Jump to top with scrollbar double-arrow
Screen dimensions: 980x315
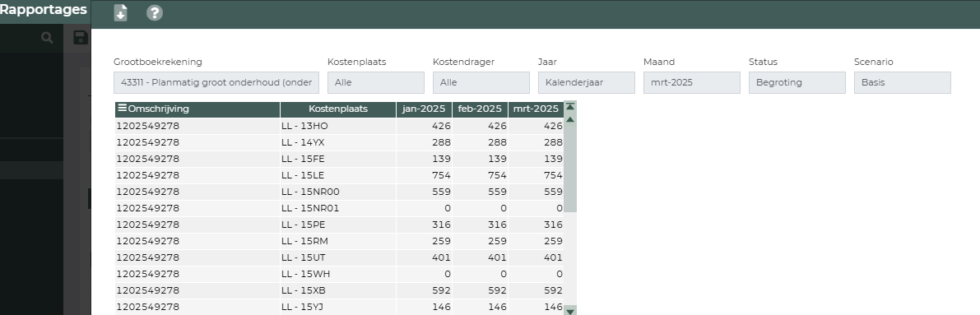click(x=570, y=107)
